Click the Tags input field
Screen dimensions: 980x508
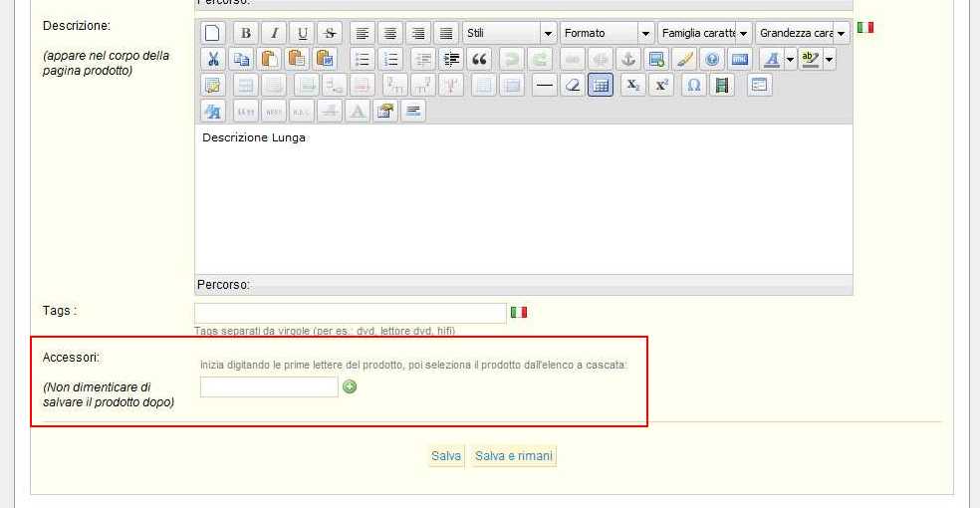tap(350, 313)
